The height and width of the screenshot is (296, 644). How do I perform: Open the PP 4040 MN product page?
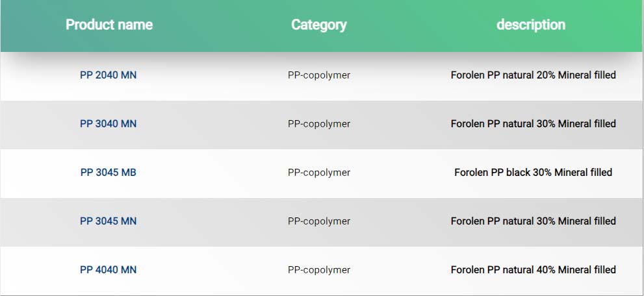[x=108, y=270]
